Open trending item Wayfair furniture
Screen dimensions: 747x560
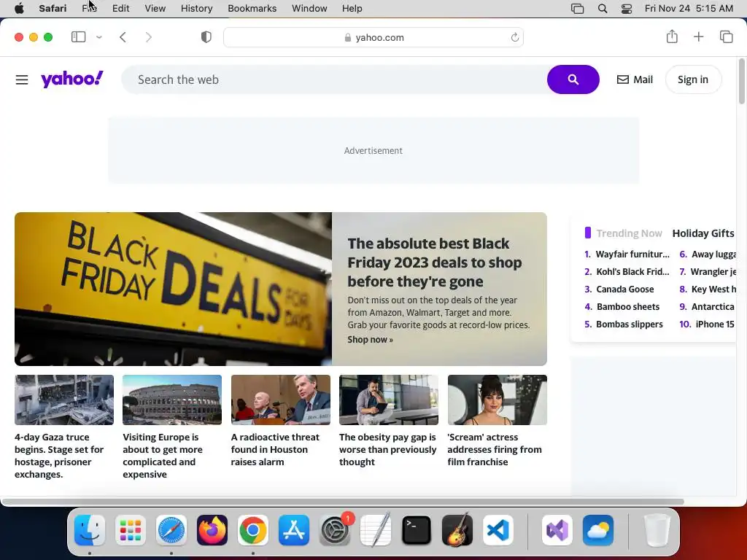click(632, 254)
